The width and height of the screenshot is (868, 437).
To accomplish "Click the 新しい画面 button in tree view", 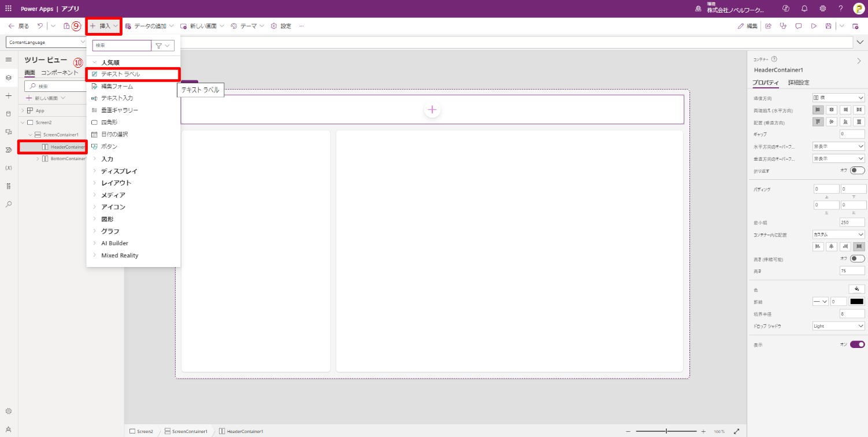I will tap(46, 98).
